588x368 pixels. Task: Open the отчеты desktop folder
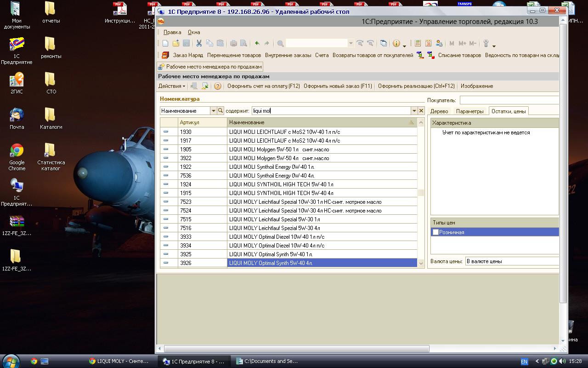pos(51,12)
